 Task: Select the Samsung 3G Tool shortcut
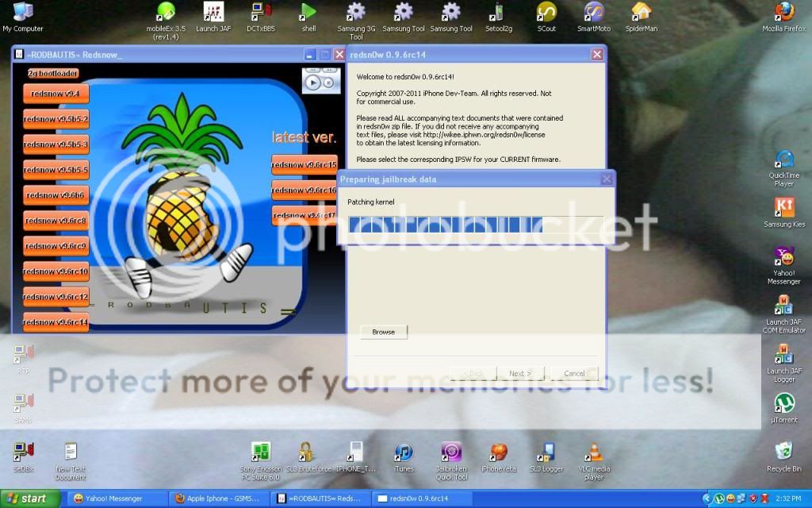[x=356, y=21]
